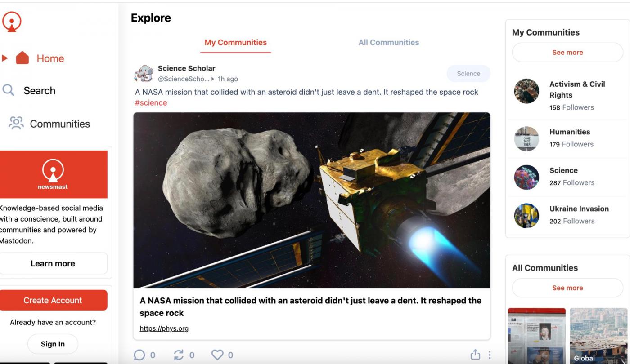The width and height of the screenshot is (630, 364).
Task: Click the Newsmast logo icon at top left
Action: 12,22
